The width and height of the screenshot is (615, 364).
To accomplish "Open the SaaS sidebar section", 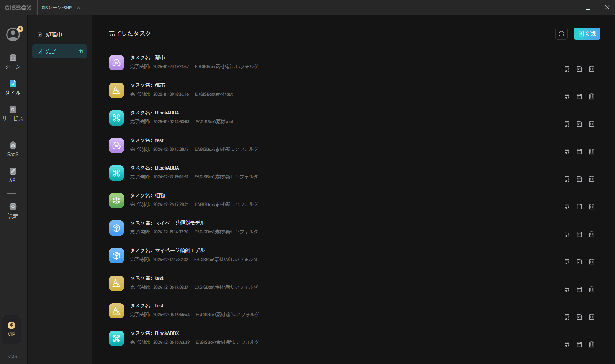I will click(x=13, y=149).
